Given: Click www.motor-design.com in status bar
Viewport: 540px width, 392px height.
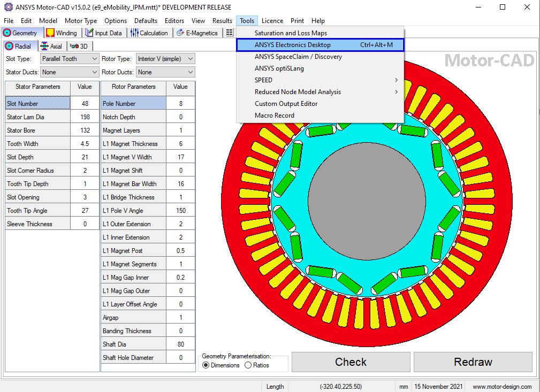Looking at the screenshot, I should pyautogui.click(x=502, y=387).
